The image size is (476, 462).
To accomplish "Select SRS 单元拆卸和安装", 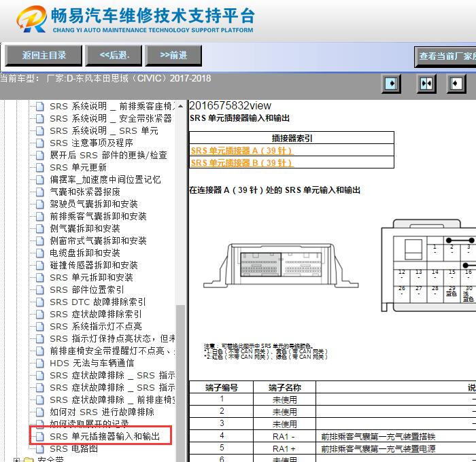I will [91, 277].
